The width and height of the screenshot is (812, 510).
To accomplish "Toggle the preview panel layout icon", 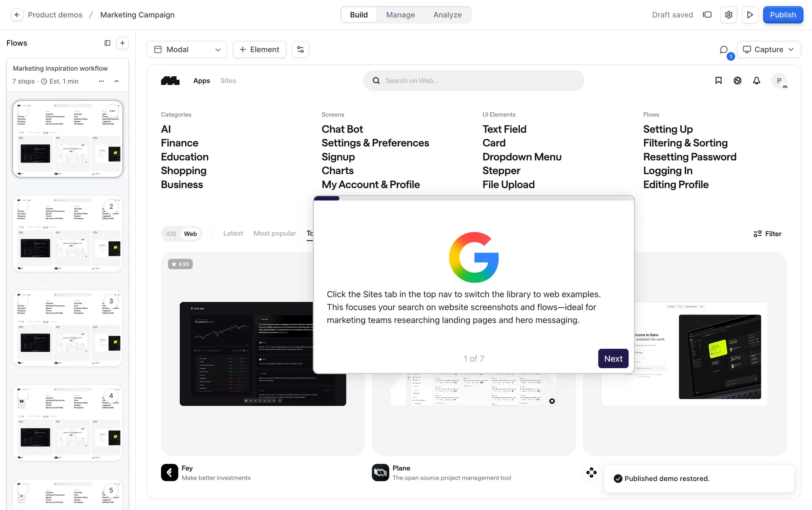I will click(x=707, y=15).
